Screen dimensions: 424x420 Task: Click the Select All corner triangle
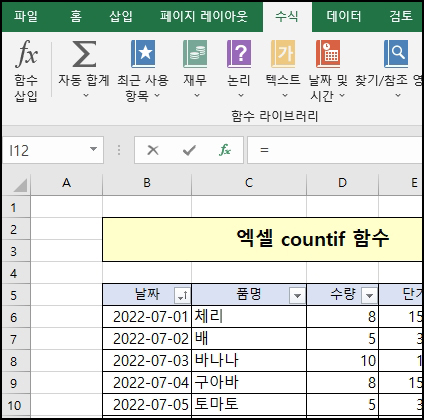click(x=20, y=185)
